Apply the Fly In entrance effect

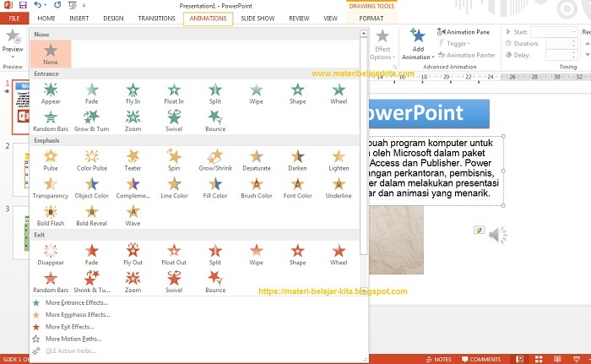point(133,94)
